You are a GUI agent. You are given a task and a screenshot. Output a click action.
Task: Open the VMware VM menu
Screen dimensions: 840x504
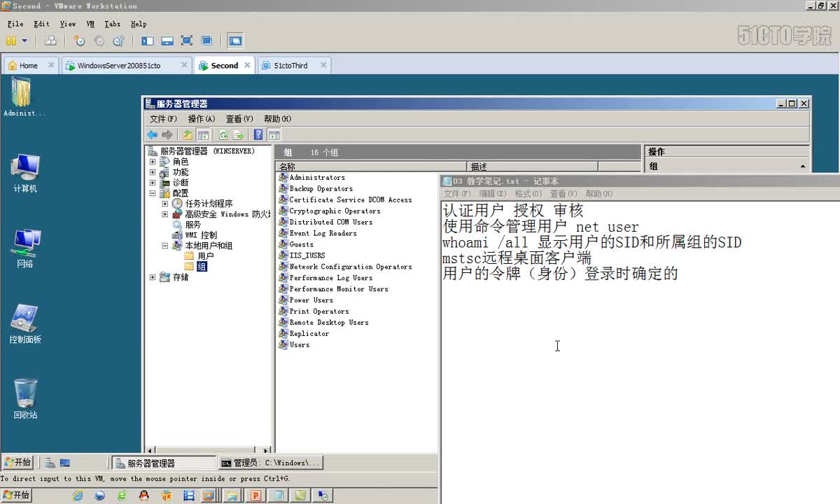90,24
